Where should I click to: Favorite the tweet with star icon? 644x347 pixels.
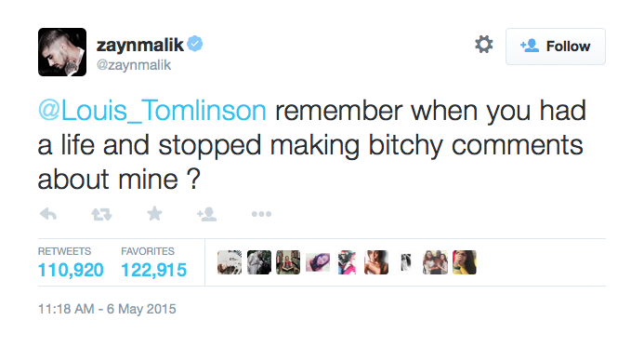point(154,214)
